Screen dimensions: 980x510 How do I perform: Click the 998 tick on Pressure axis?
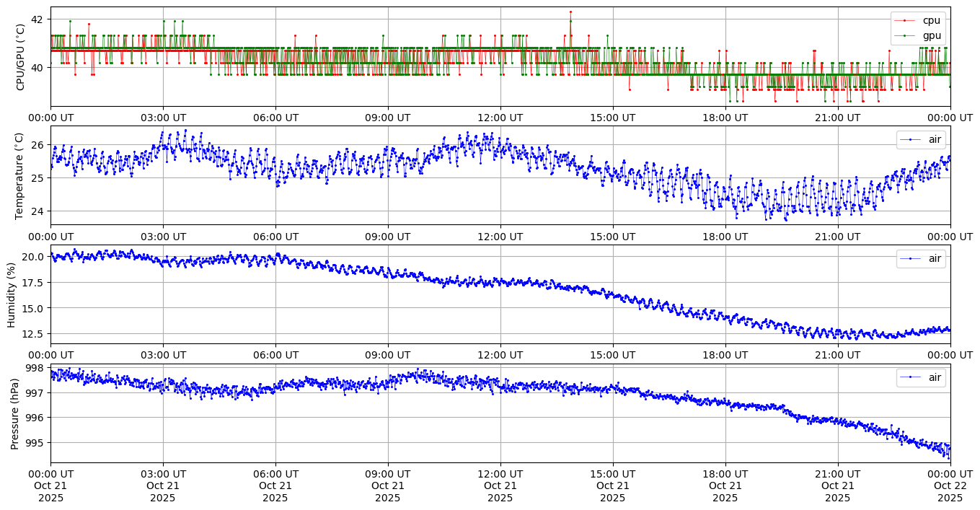pyautogui.click(x=35, y=368)
